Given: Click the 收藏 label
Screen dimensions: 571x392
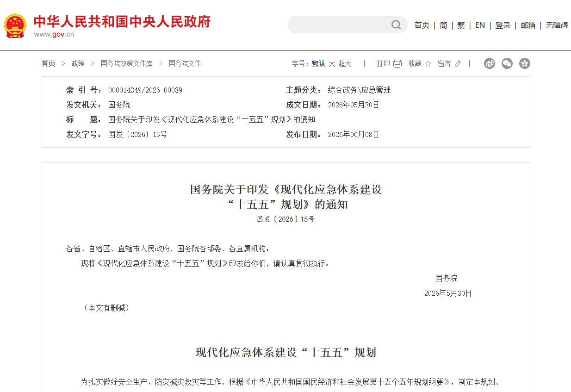Looking at the screenshot, I should click(415, 64).
